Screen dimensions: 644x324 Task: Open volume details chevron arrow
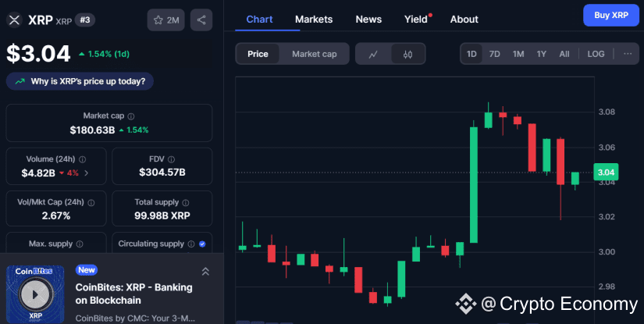coord(86,173)
